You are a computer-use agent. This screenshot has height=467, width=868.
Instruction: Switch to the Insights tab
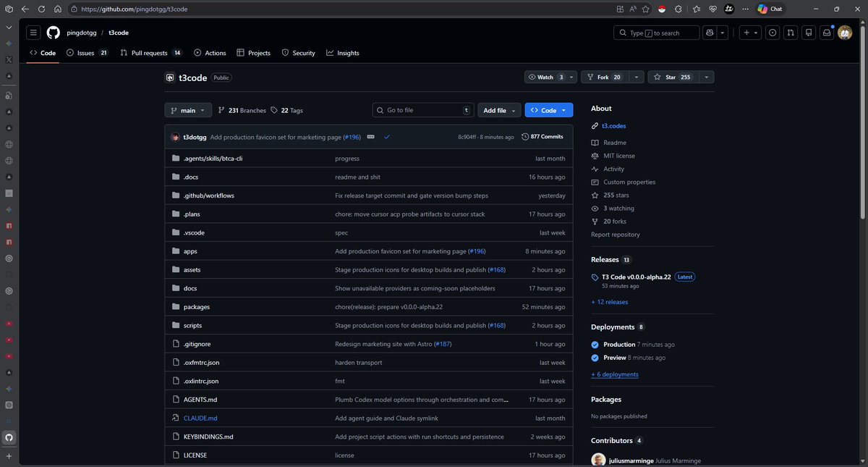click(x=343, y=53)
